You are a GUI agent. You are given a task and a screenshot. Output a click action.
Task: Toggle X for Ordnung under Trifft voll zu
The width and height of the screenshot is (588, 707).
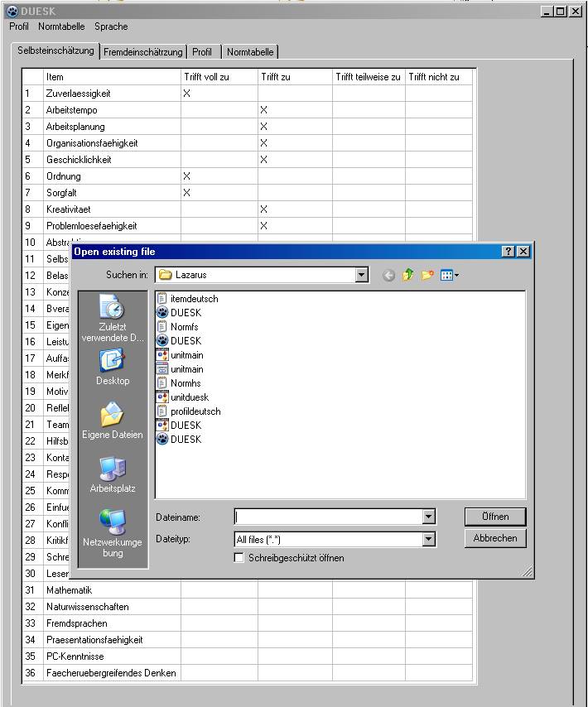pos(219,176)
